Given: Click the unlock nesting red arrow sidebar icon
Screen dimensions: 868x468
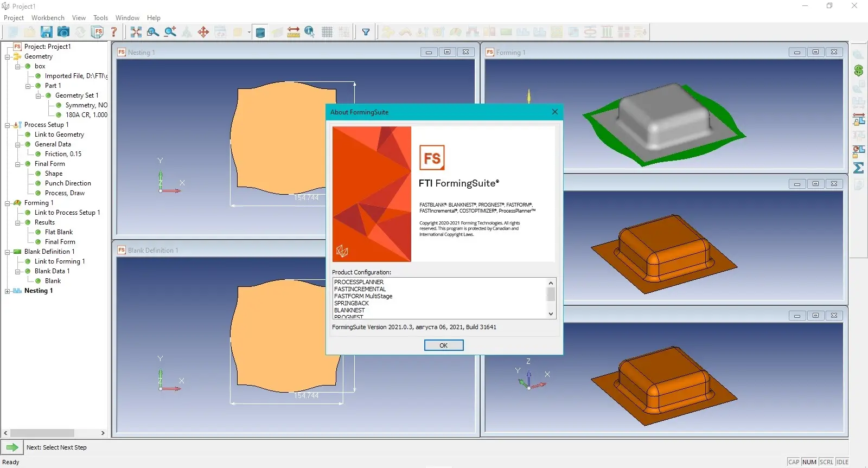Looking at the screenshot, I should 859,119.
